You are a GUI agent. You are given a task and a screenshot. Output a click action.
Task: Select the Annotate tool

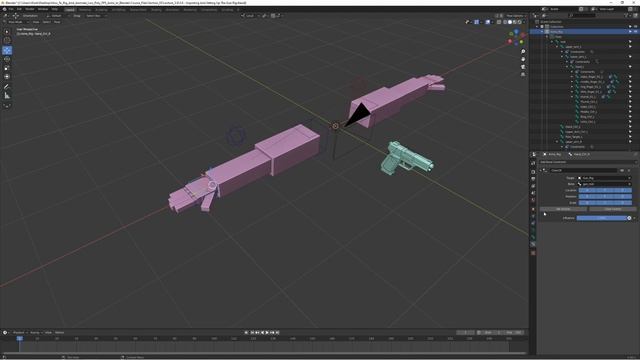(7, 87)
